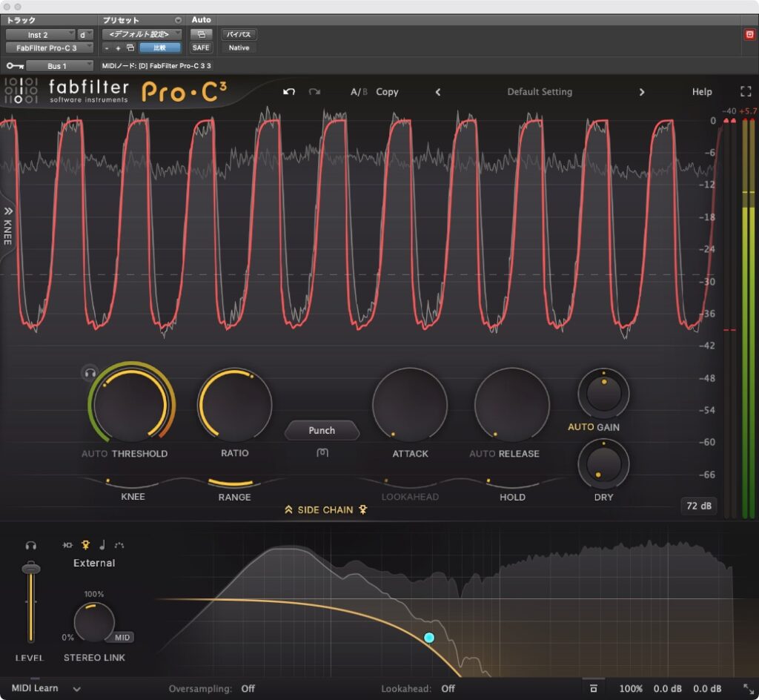Collapse the SIDE CHAIN section
The image size is (759, 700).
coord(288,509)
